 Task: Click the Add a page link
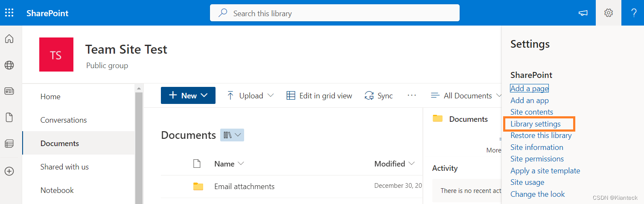[529, 89]
